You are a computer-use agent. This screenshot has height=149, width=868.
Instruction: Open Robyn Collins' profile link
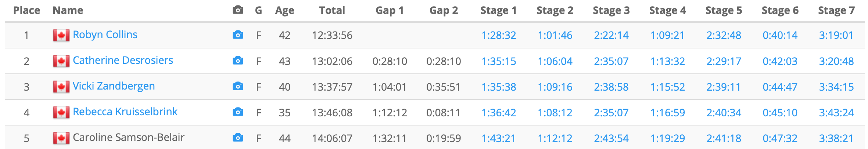click(x=105, y=34)
